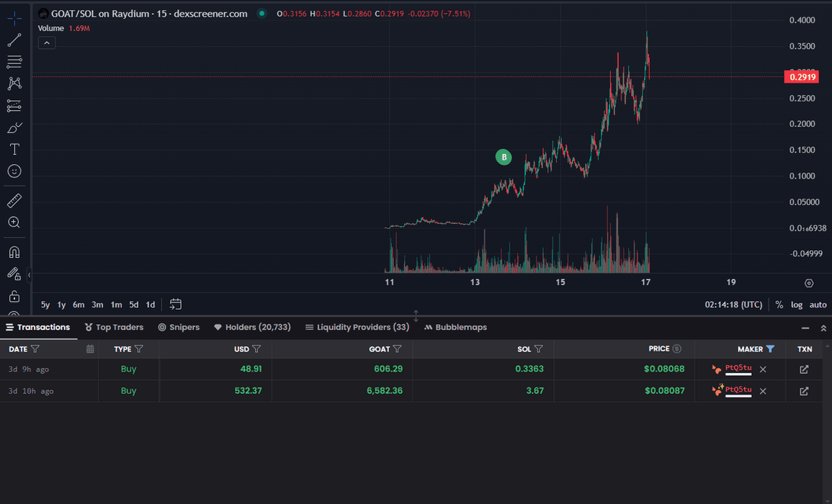Expand the transactions panel fully
The height and width of the screenshot is (504, 832).
pyautogui.click(x=823, y=328)
